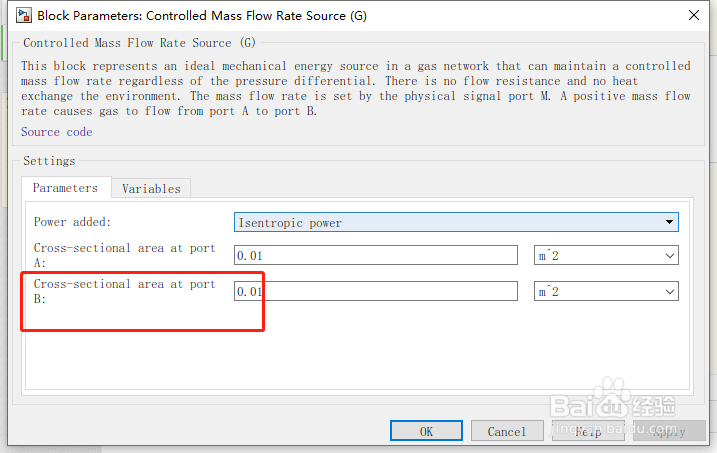Switch to the Parameters tab
This screenshot has width=717, height=453.
(x=65, y=188)
